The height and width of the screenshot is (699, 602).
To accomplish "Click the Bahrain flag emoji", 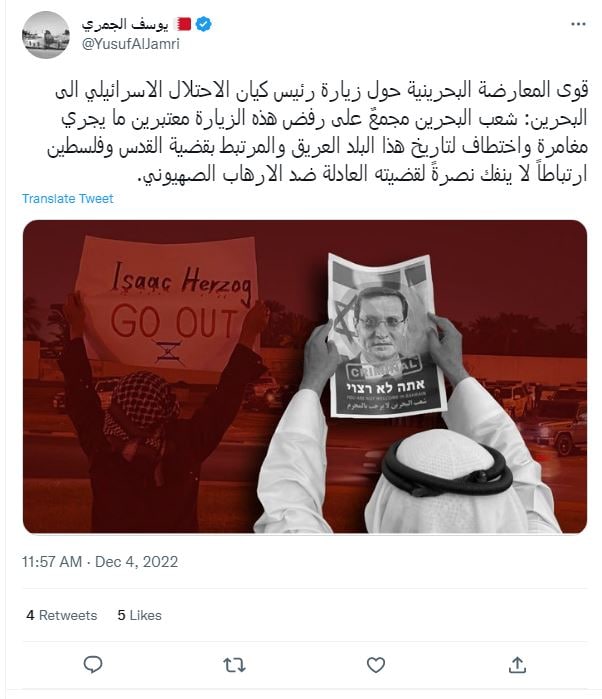I will [x=184, y=24].
